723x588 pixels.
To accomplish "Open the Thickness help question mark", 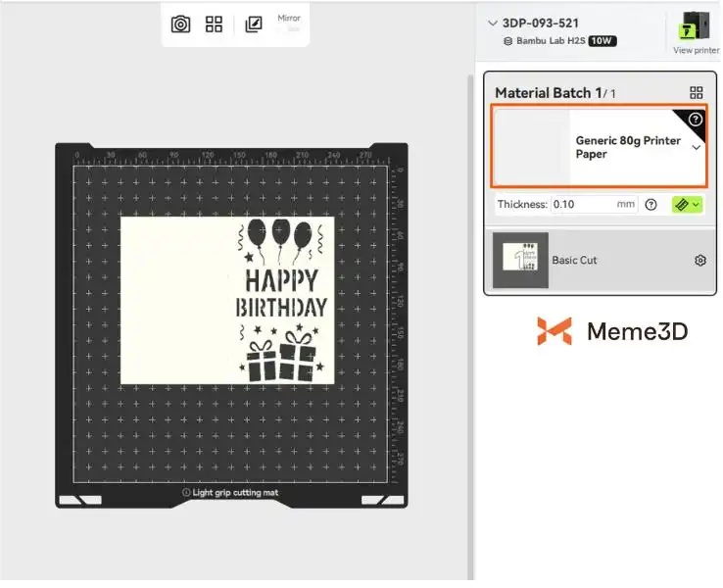I will pos(651,204).
